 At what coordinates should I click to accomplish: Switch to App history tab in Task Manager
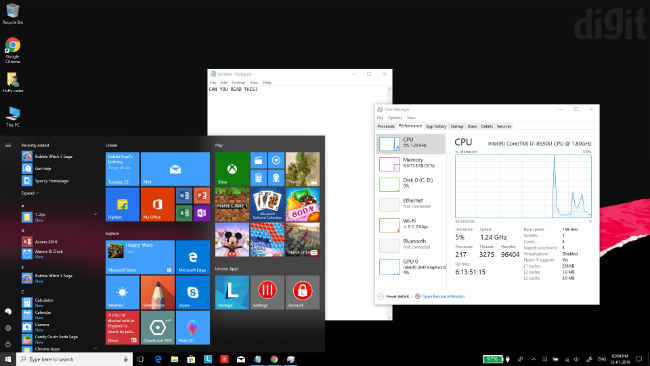point(436,126)
